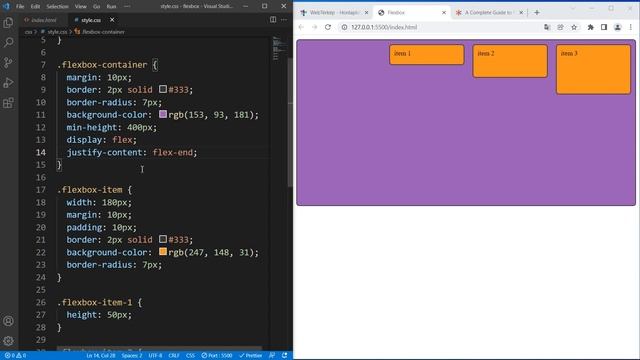Translate this page icon in address bar

tap(547, 27)
